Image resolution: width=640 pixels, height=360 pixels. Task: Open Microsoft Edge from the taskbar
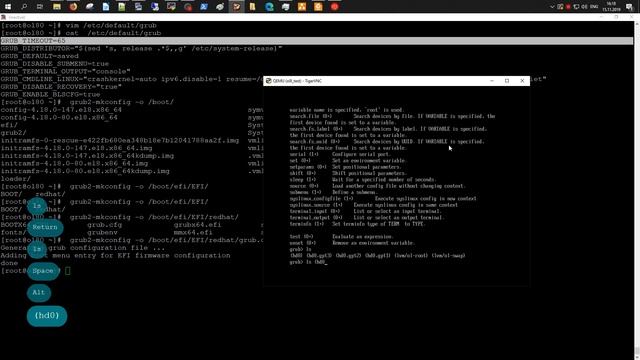[x=269, y=7]
